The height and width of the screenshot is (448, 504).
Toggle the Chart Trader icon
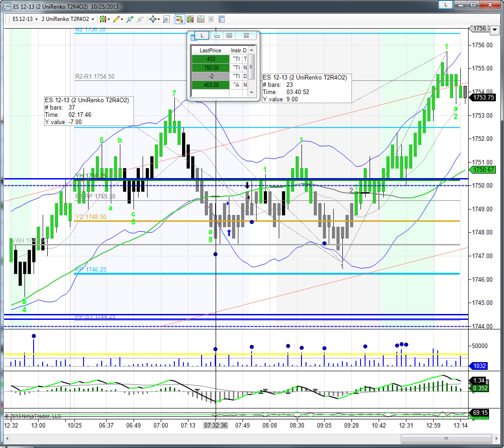pos(179,19)
